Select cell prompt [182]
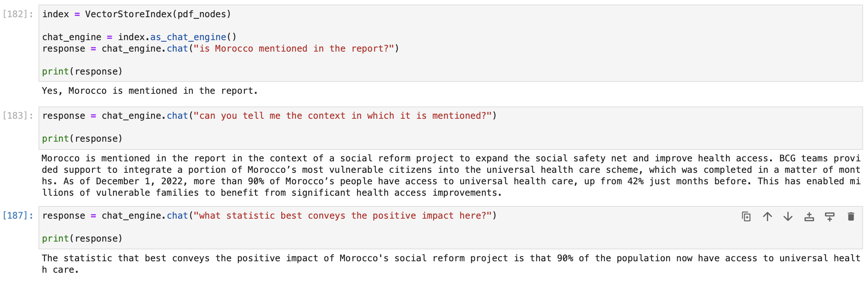Screen dimensions: 868x285 [x=18, y=14]
